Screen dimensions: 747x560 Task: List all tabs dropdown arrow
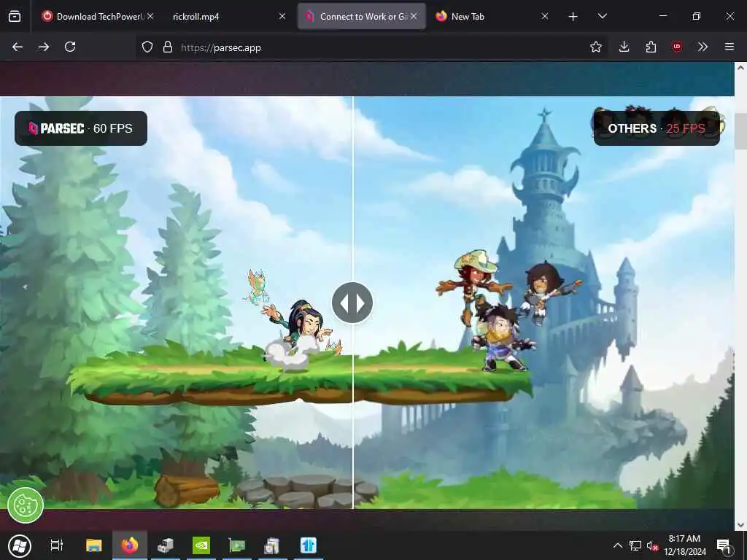coord(602,16)
